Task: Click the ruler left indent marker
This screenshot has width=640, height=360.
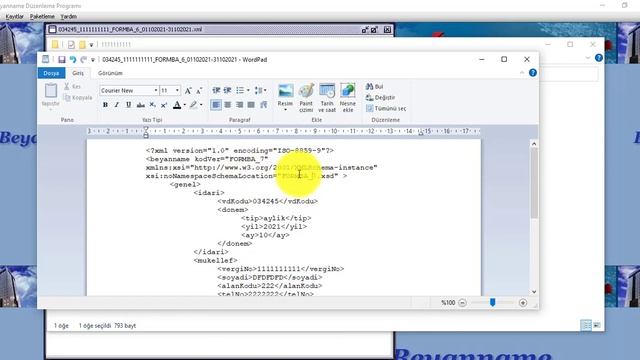Action: (x=146, y=131)
